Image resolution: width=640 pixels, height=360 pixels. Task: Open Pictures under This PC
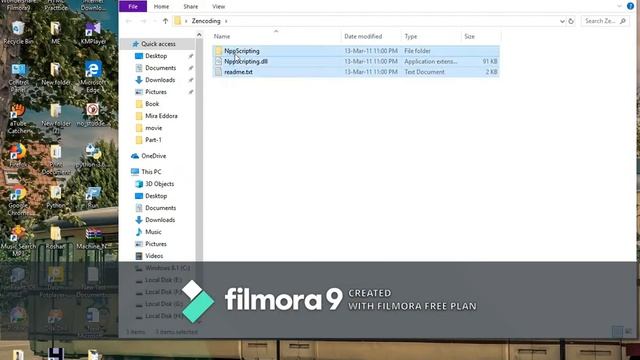(x=156, y=244)
